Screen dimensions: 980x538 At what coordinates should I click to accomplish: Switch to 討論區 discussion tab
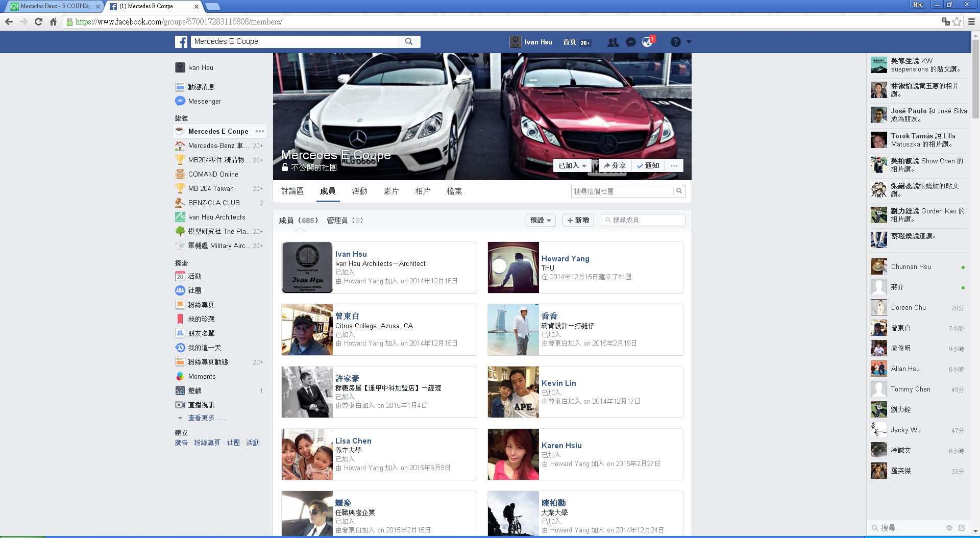292,191
